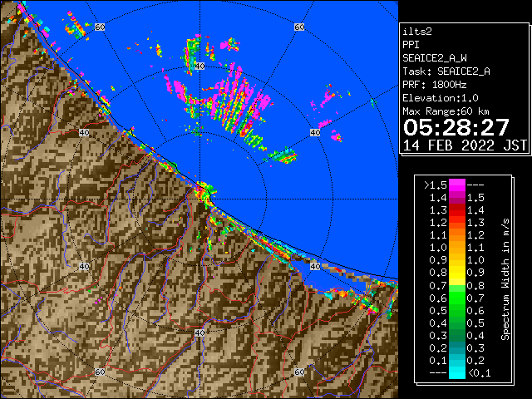The height and width of the screenshot is (399, 532).
Task: Click the "60" range label in the upper-left ocean
Action: (100, 27)
